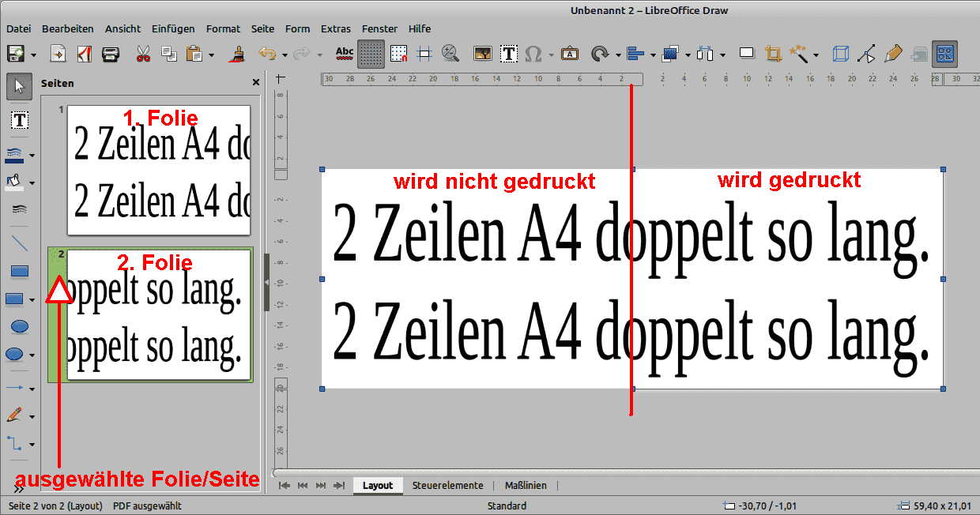Click the Glue points pen icon
Image resolution: width=980 pixels, height=515 pixels.
[x=893, y=54]
